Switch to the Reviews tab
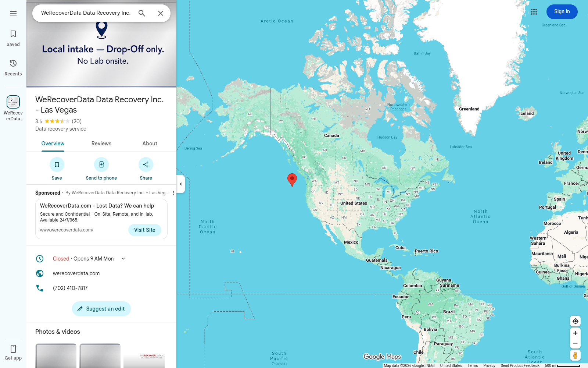 click(x=101, y=144)
